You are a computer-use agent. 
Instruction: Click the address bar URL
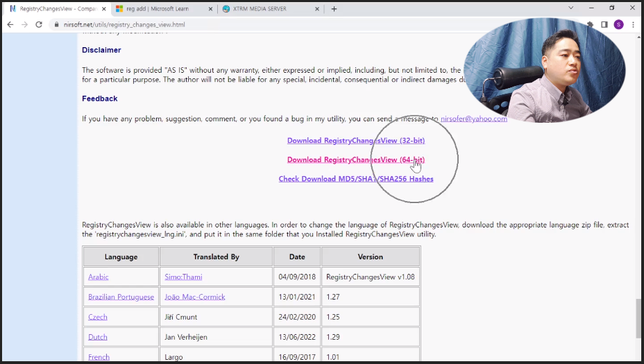point(124,25)
